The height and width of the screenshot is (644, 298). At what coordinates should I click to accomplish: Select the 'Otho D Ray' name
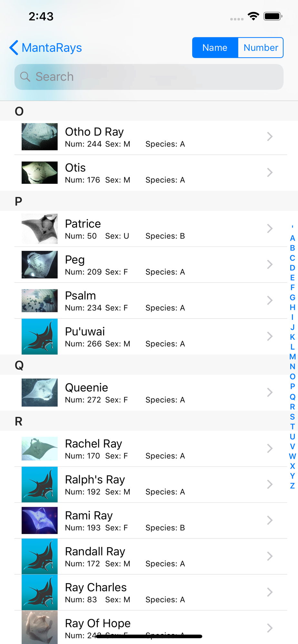tap(94, 132)
